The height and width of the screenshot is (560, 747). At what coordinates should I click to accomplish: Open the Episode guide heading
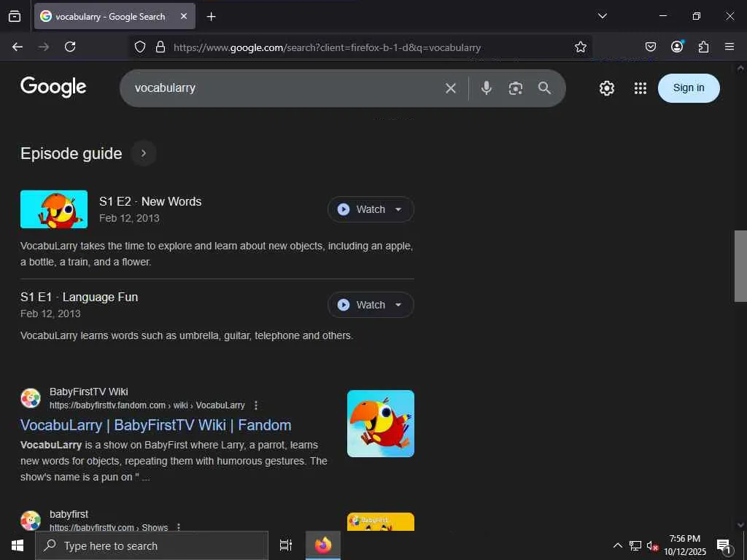pyautogui.click(x=71, y=153)
